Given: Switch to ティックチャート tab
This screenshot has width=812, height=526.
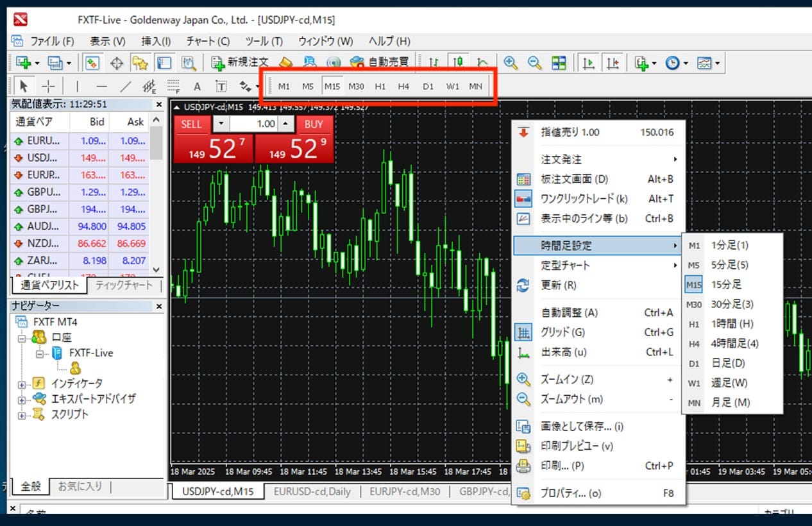Looking at the screenshot, I should point(124,285).
